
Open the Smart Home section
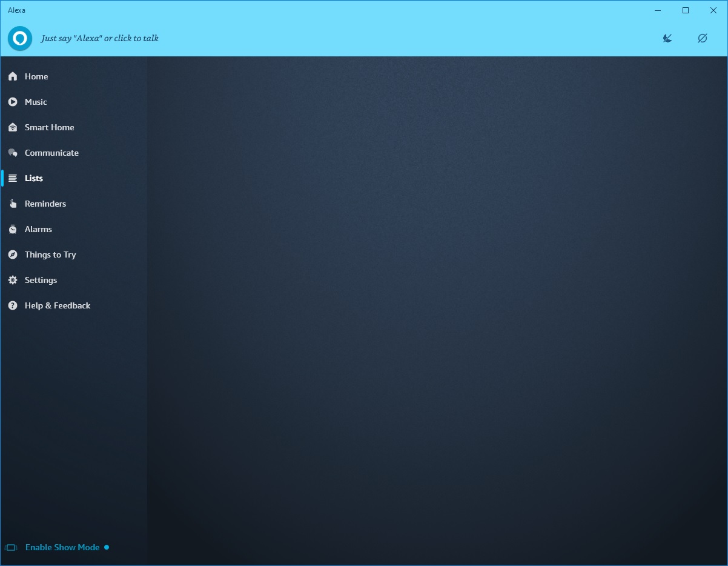point(49,127)
